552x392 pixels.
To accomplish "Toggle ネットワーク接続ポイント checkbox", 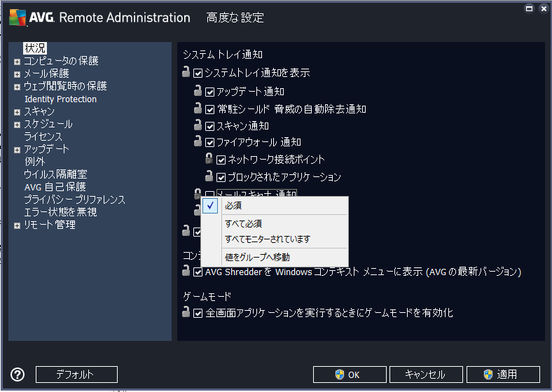I will click(221, 160).
